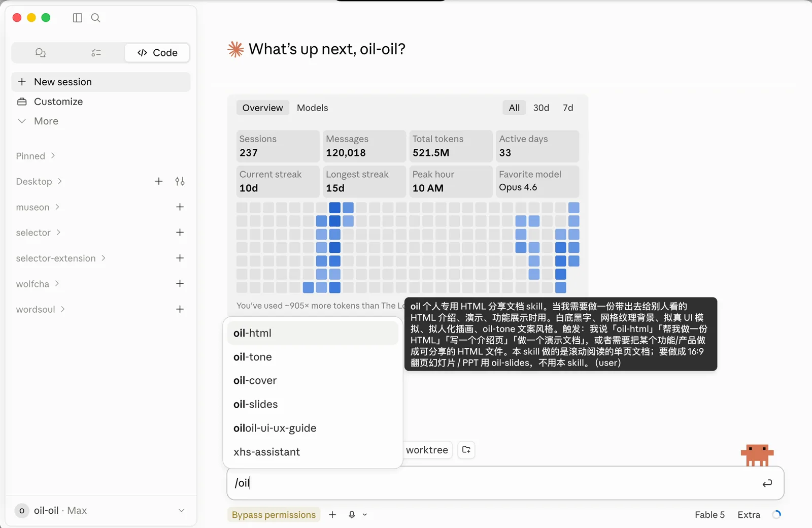Click the worktree button
This screenshot has height=528, width=812.
click(x=427, y=450)
